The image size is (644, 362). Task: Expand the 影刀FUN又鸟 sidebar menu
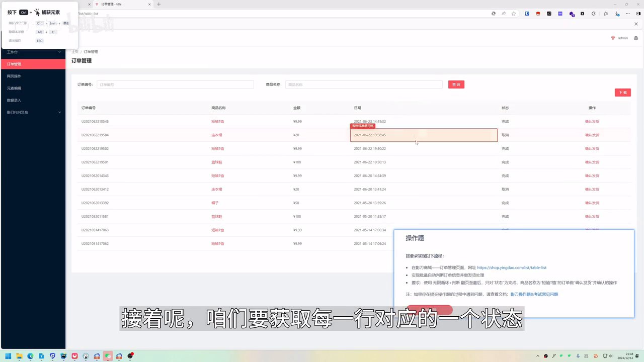33,112
